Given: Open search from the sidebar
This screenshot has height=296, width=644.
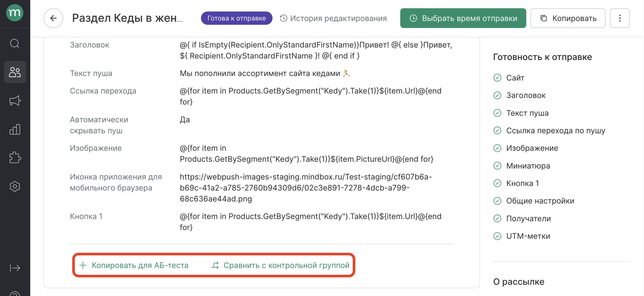Looking at the screenshot, I should [15, 43].
